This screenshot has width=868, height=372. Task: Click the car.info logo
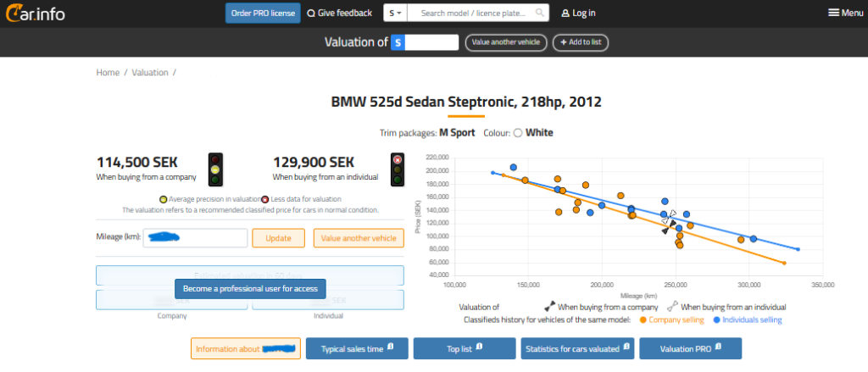[34, 13]
